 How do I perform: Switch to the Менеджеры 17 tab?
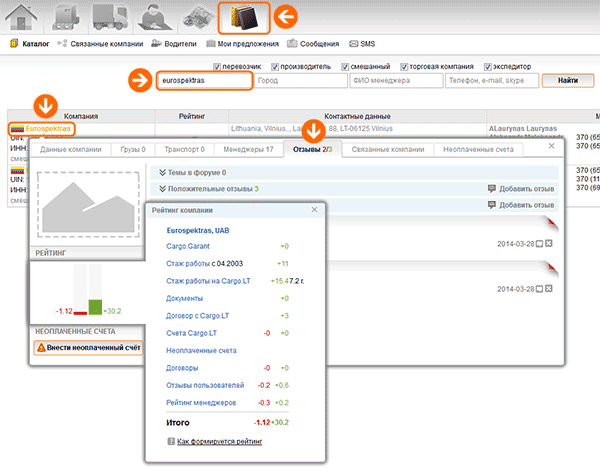coord(246,149)
